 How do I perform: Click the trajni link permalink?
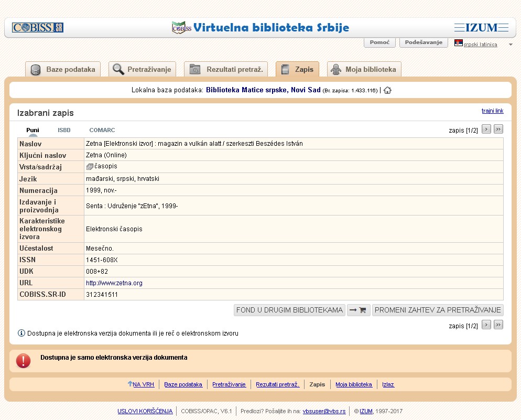click(x=492, y=111)
